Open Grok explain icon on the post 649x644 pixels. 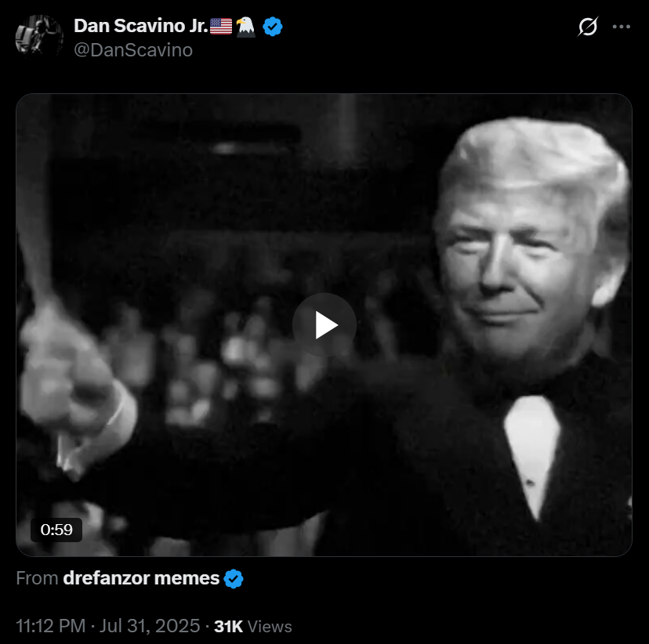(x=588, y=27)
